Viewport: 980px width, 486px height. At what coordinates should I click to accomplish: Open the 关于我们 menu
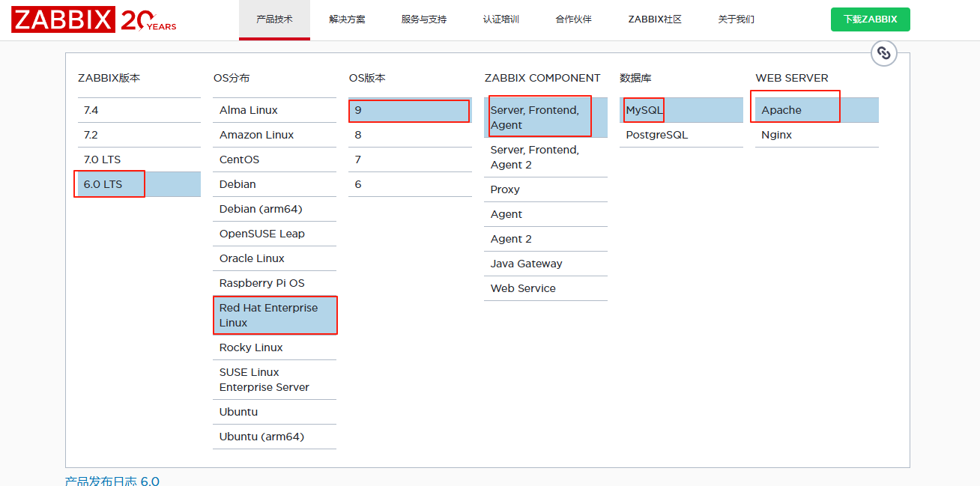click(736, 19)
